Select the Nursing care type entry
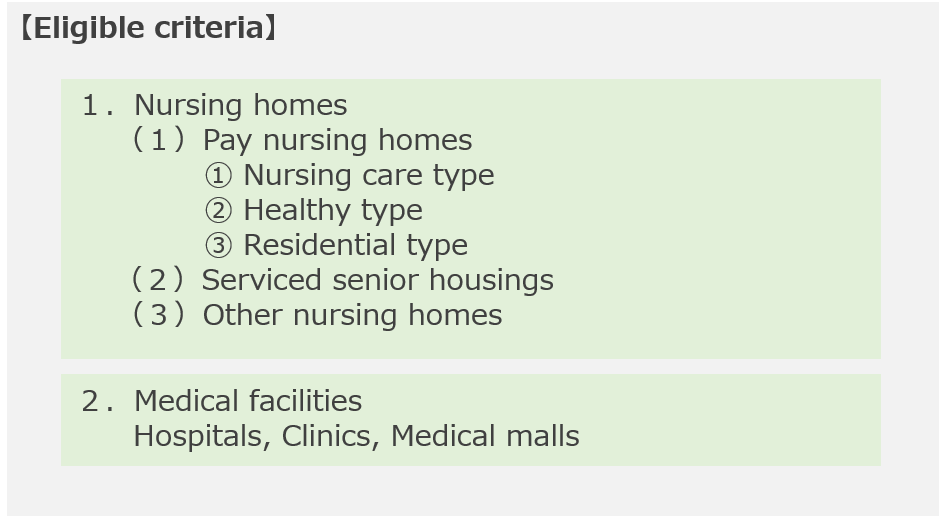This screenshot has width=939, height=516. click(369, 176)
